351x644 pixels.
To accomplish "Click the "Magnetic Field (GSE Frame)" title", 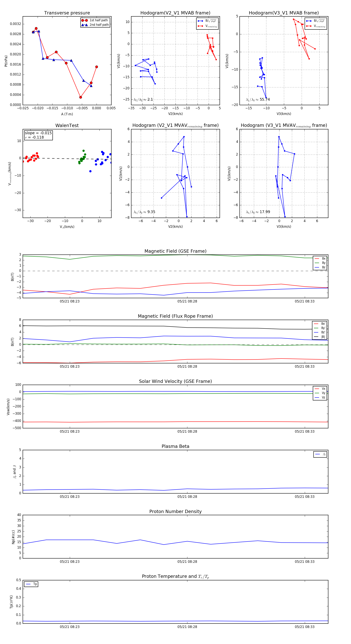I will point(175,251).
